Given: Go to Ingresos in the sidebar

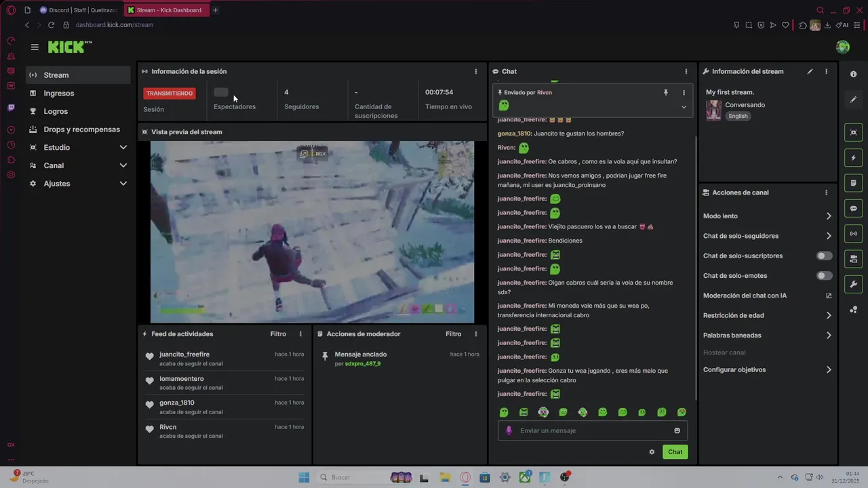Looking at the screenshot, I should (x=78, y=94).
